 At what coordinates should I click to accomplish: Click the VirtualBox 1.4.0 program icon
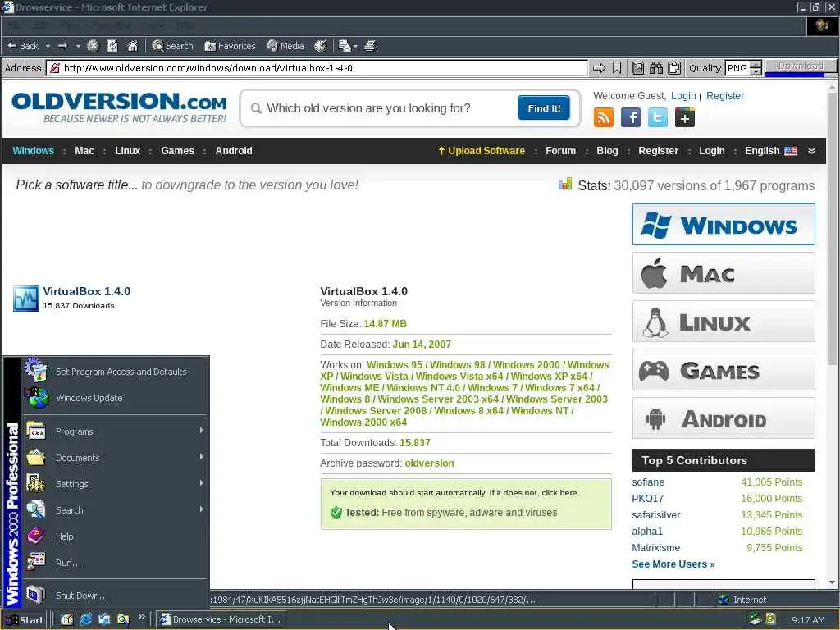tap(25, 299)
